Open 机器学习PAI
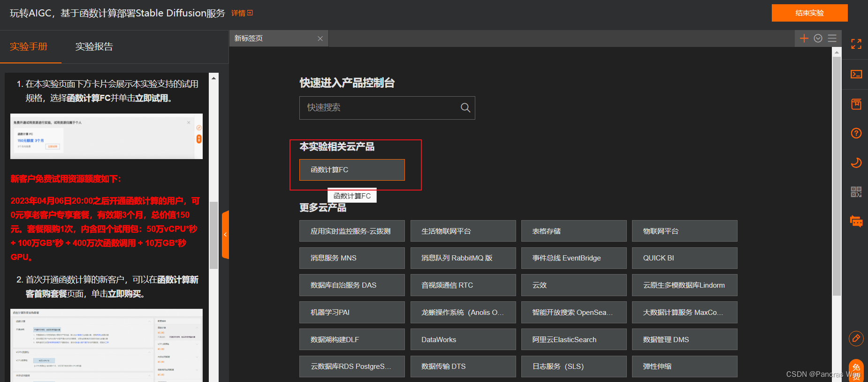The height and width of the screenshot is (382, 868). tap(352, 313)
